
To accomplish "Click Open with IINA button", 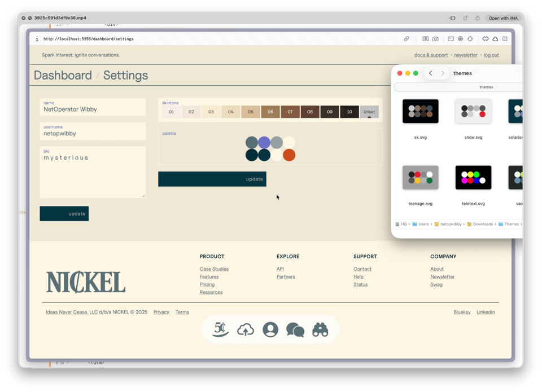I will pyautogui.click(x=502, y=18).
